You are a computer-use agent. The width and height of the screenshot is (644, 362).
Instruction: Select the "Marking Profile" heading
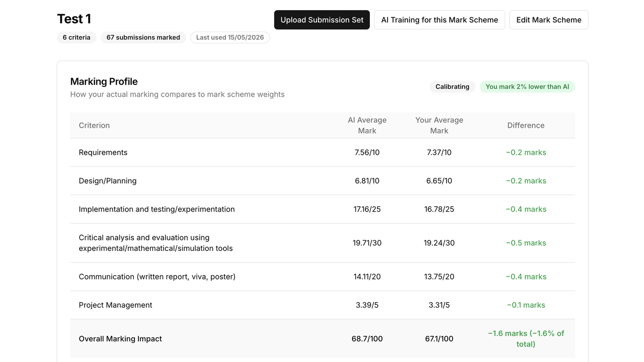(104, 81)
